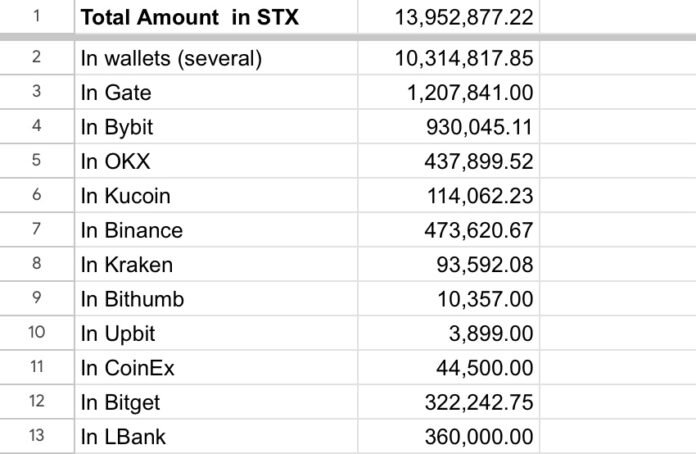Click the 'In Upbit' cell
The height and width of the screenshot is (454, 696).
[118, 334]
